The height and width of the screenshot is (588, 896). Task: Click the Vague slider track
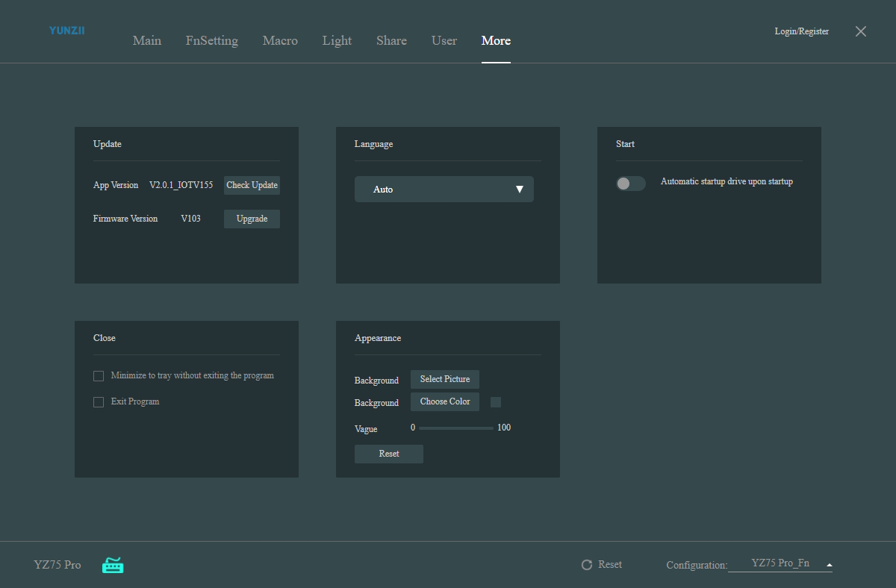(455, 428)
